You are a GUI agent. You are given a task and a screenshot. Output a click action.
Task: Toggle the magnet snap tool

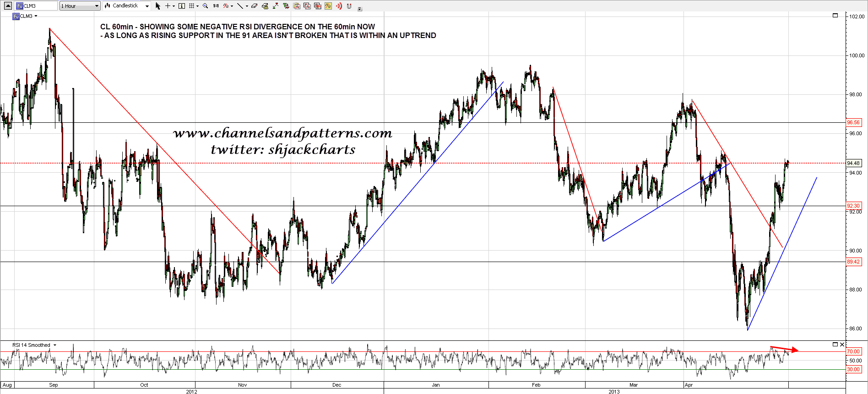click(349, 6)
